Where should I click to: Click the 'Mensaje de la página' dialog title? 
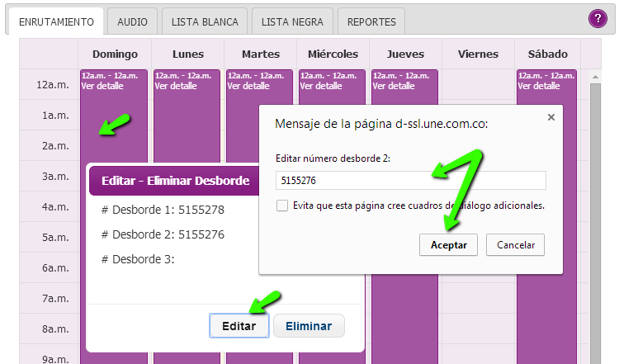click(x=381, y=124)
